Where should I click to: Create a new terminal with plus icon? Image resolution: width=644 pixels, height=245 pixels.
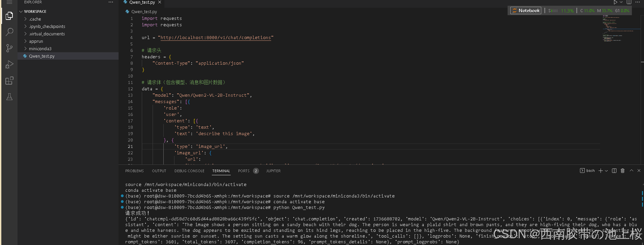(x=601, y=171)
